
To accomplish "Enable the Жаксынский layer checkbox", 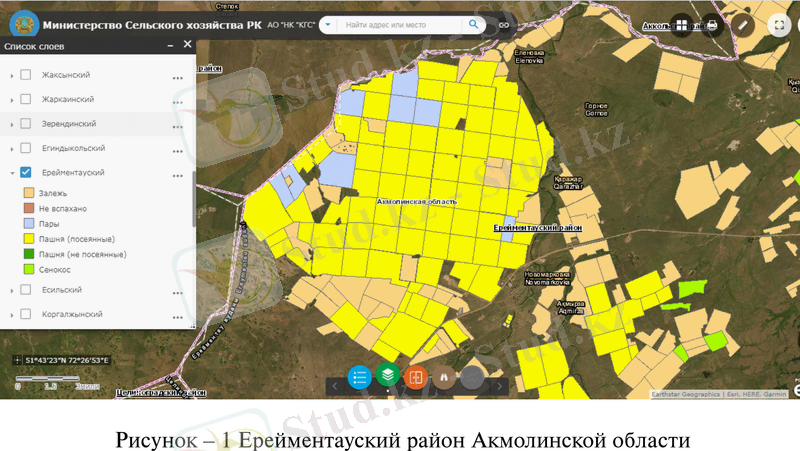I will point(26,74).
